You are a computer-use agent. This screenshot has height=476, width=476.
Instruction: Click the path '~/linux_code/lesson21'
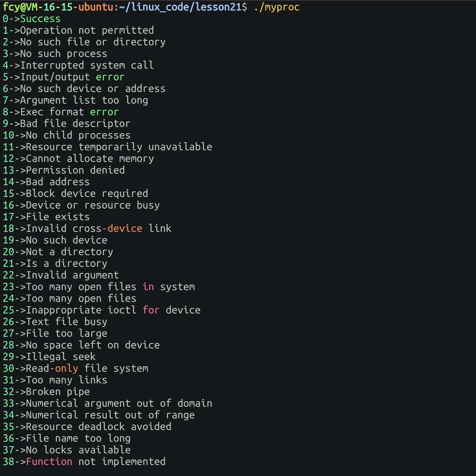click(x=180, y=7)
